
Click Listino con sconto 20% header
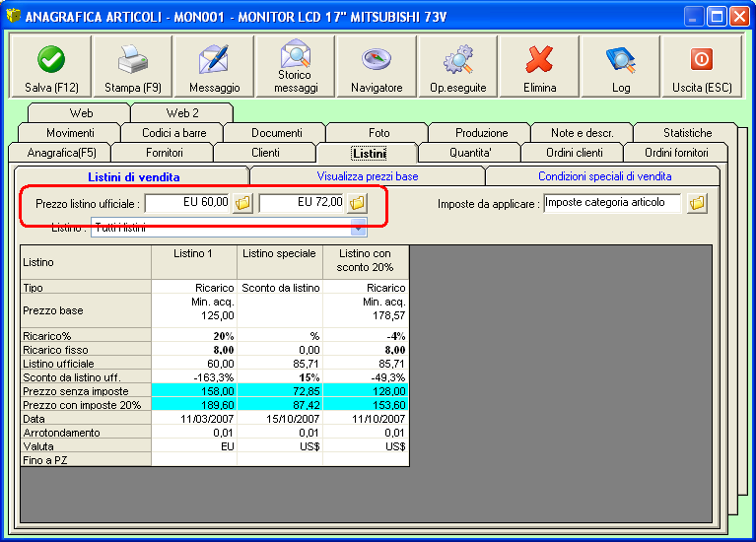coord(366,262)
